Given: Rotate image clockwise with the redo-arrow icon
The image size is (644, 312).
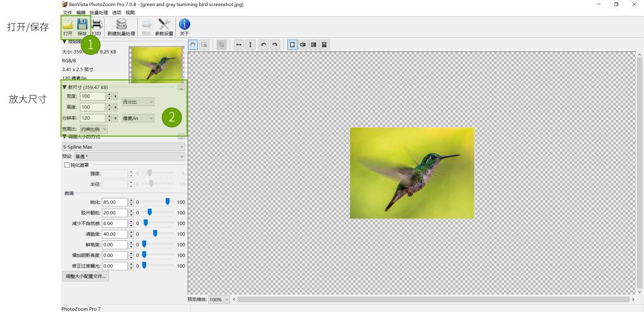Looking at the screenshot, I should (x=274, y=45).
